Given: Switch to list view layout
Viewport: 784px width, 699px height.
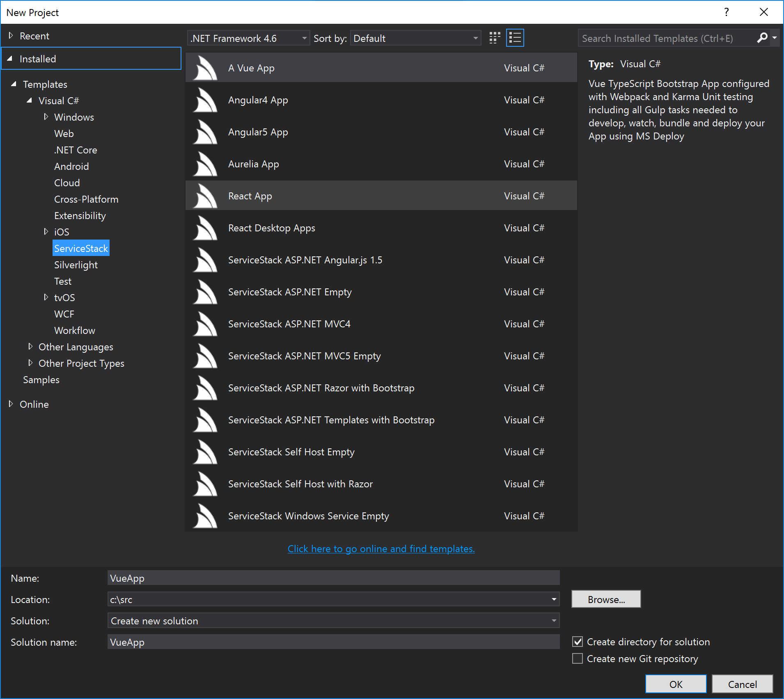Looking at the screenshot, I should (515, 37).
